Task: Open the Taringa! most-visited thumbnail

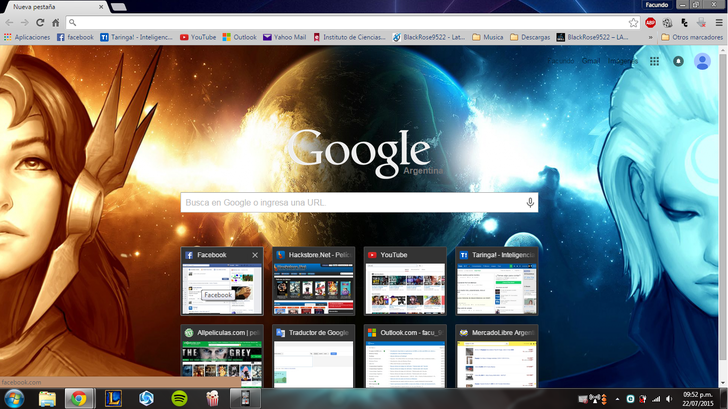Action: pos(497,281)
